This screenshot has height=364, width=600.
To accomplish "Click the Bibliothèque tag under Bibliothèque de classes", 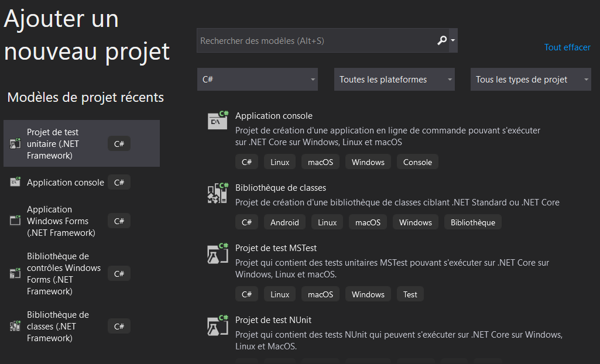I will 473,222.
